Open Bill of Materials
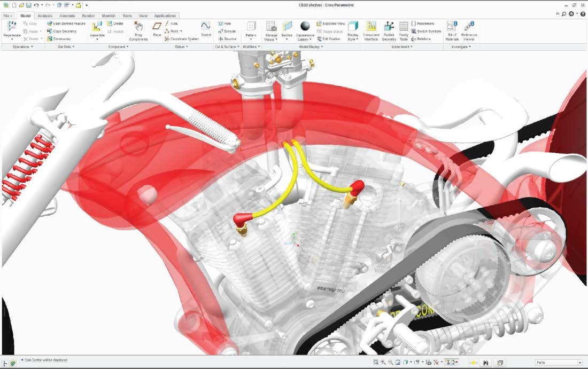This screenshot has width=588, height=369. coord(452,28)
